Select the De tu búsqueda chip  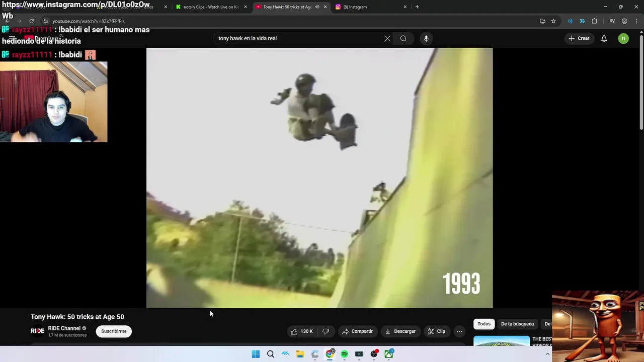(517, 324)
